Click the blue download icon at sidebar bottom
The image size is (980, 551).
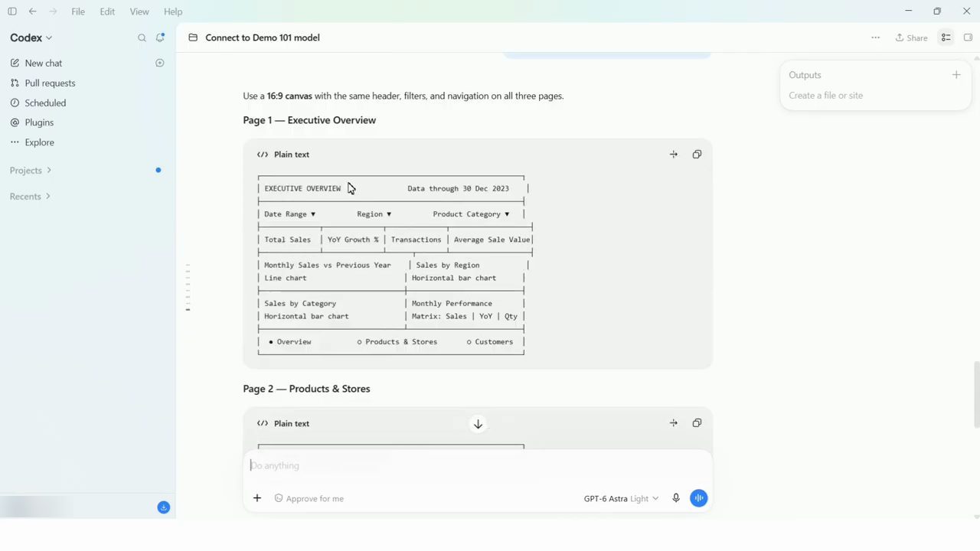(x=164, y=507)
